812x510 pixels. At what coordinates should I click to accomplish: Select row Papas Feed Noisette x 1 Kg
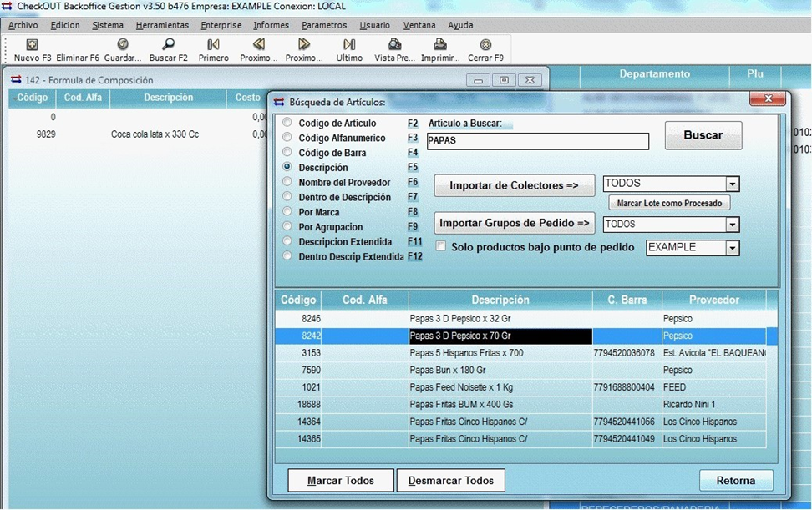[x=520, y=387]
